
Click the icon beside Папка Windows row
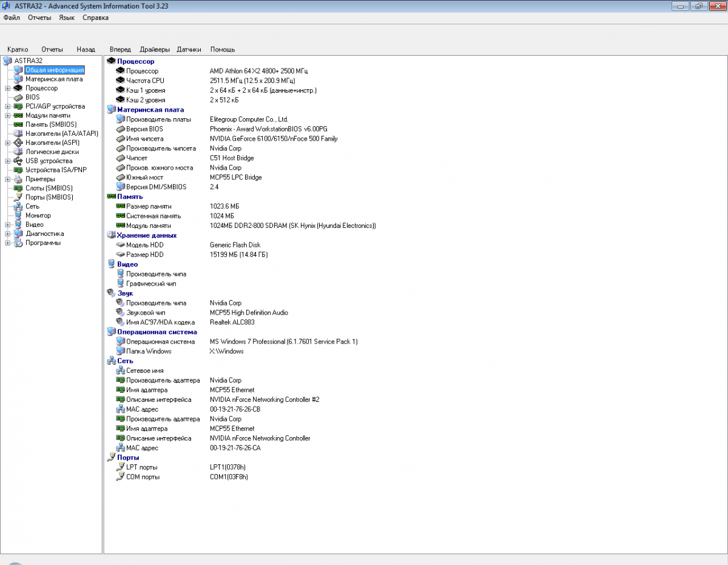(x=120, y=352)
